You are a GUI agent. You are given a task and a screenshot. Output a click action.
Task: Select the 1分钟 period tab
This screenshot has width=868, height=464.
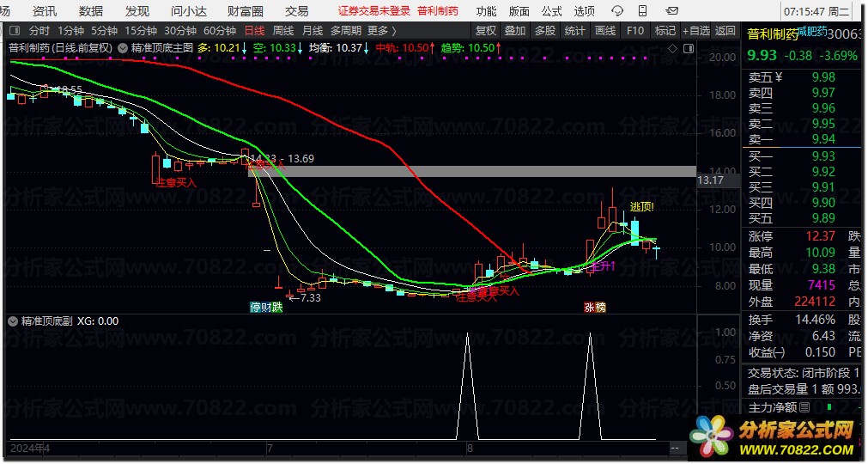(71, 30)
